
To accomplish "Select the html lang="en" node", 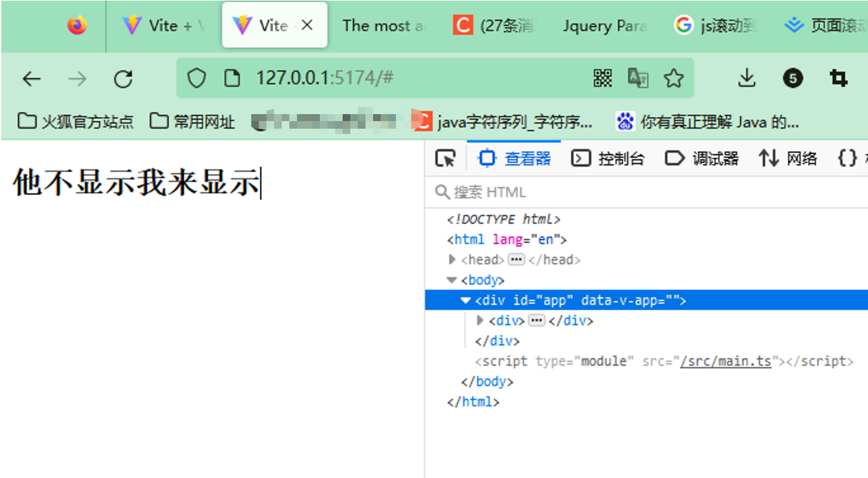I will [507, 240].
